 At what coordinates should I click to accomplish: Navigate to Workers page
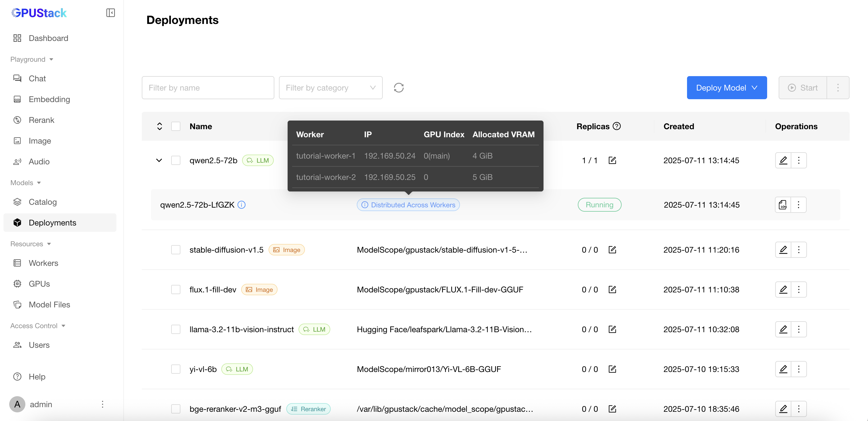60,263
